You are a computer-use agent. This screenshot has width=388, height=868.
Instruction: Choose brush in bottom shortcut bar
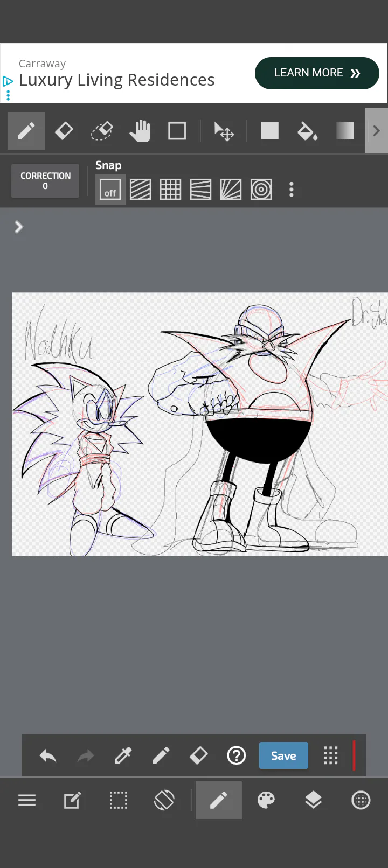pyautogui.click(x=161, y=756)
